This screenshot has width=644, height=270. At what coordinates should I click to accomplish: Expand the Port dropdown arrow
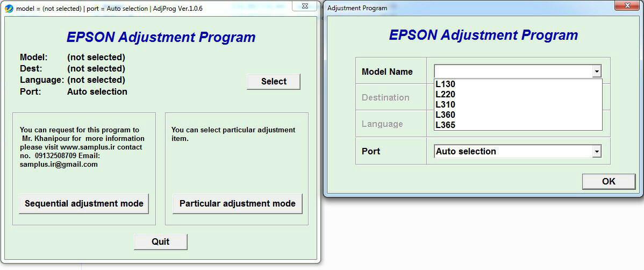click(596, 151)
